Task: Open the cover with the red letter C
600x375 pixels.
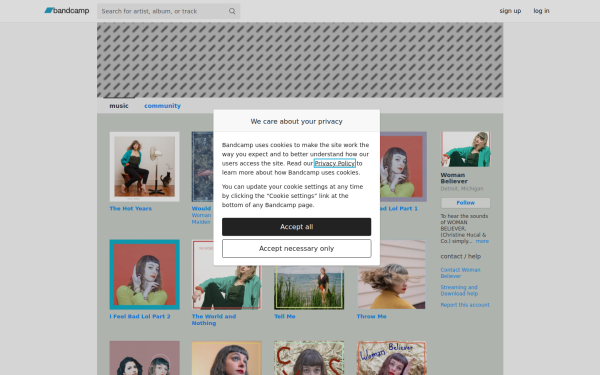Action: tap(309, 358)
